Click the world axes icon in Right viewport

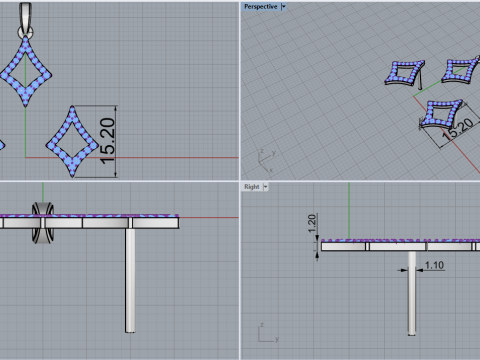click(268, 333)
